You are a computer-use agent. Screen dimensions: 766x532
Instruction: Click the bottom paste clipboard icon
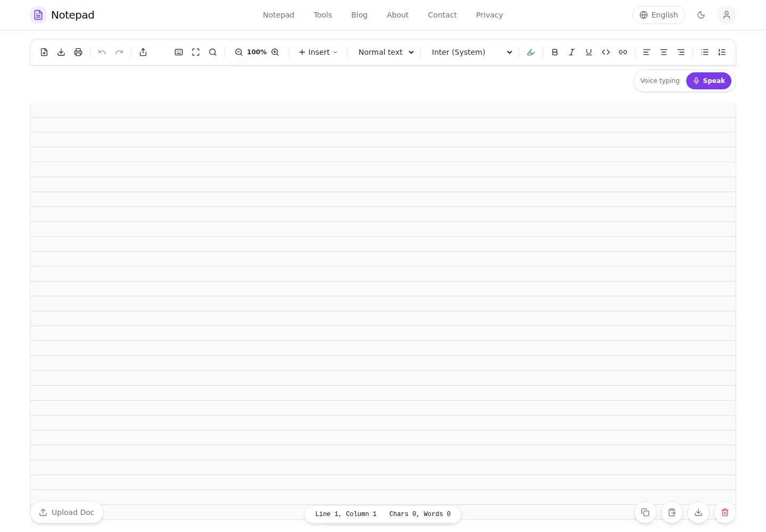(x=672, y=512)
